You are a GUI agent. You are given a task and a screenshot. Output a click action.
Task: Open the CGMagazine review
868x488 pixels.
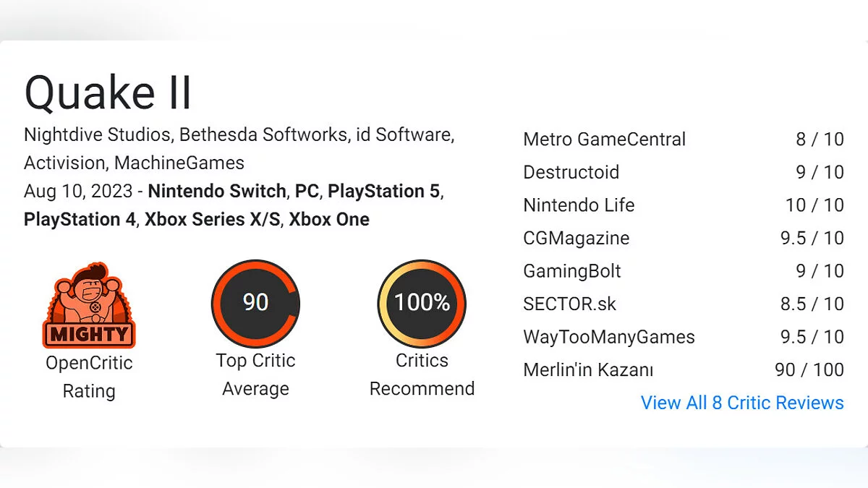coord(576,238)
